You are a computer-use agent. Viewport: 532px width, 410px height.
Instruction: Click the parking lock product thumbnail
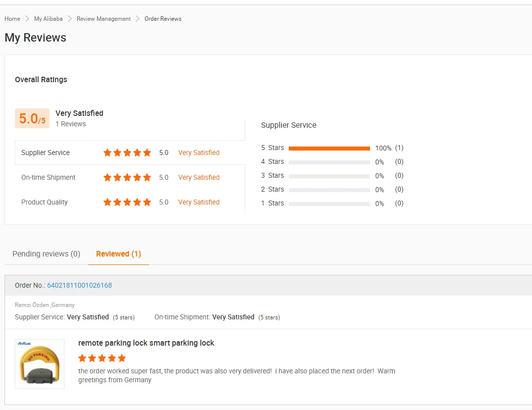tap(40, 363)
